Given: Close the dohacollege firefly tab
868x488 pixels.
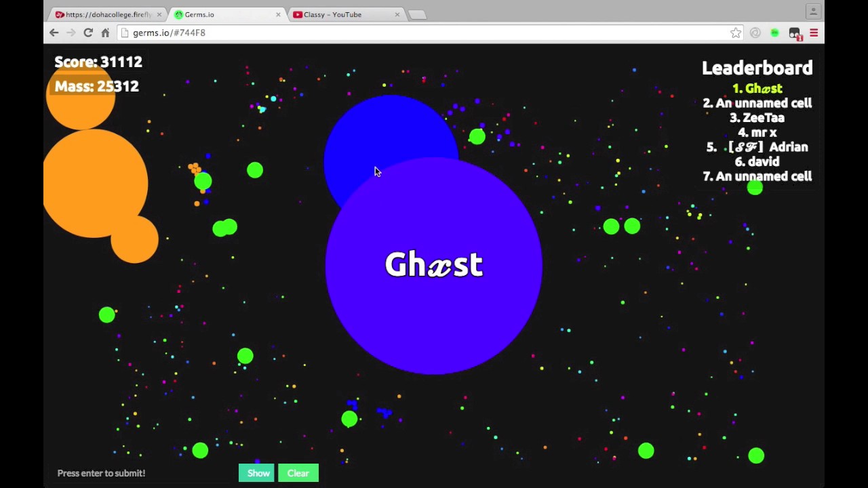Looking at the screenshot, I should [159, 14].
